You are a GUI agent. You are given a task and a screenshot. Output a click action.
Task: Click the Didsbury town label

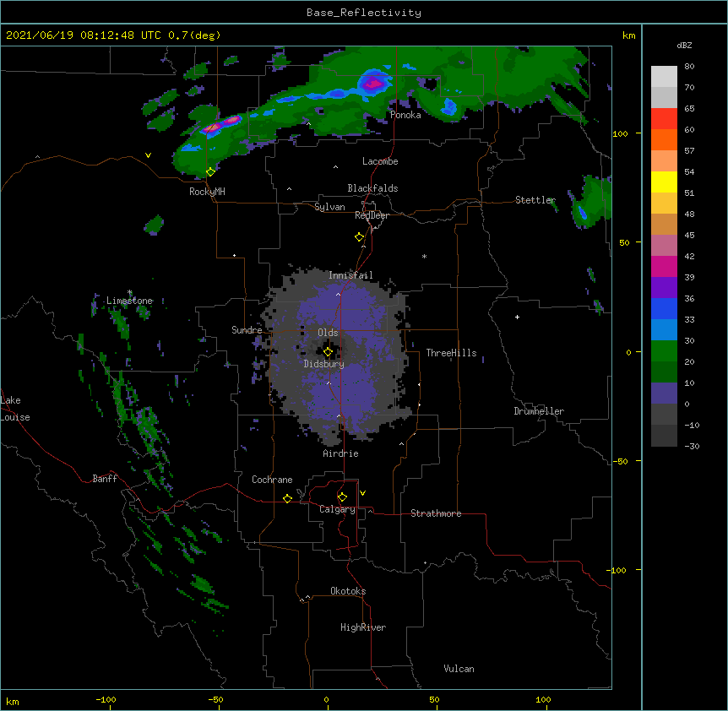[x=324, y=364]
